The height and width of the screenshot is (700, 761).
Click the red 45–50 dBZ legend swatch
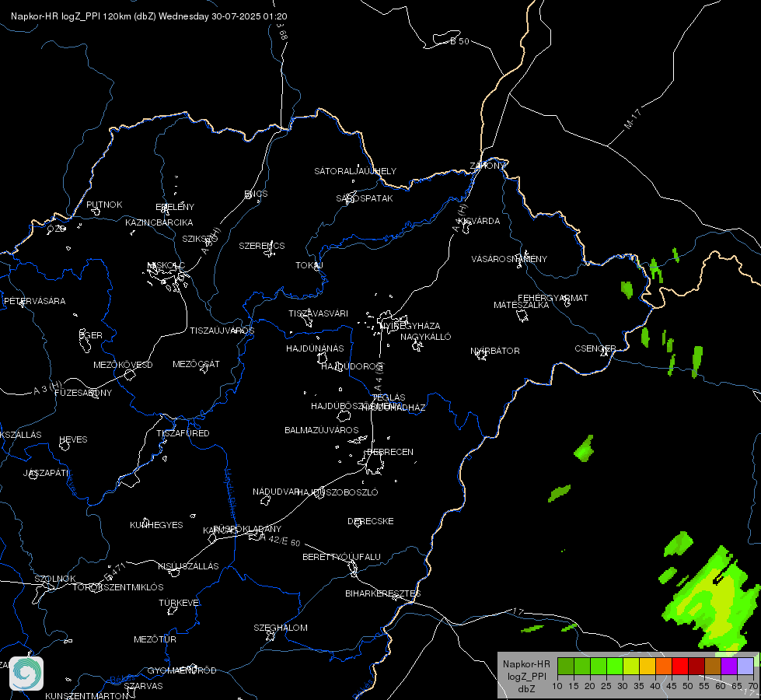(680, 666)
